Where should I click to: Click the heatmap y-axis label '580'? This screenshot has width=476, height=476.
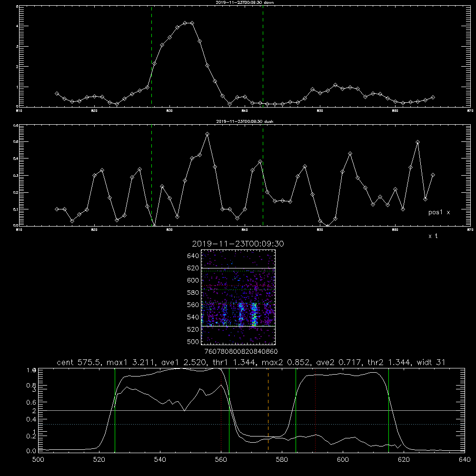point(193,293)
